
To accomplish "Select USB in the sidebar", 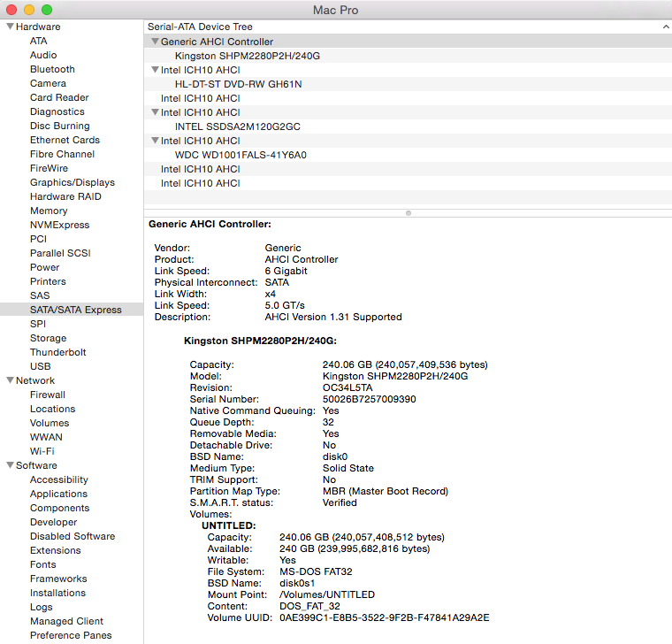I will [41, 366].
